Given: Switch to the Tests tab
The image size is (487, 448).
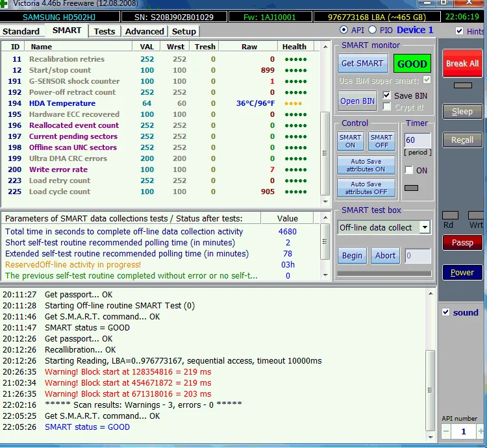Looking at the screenshot, I should tap(104, 31).
